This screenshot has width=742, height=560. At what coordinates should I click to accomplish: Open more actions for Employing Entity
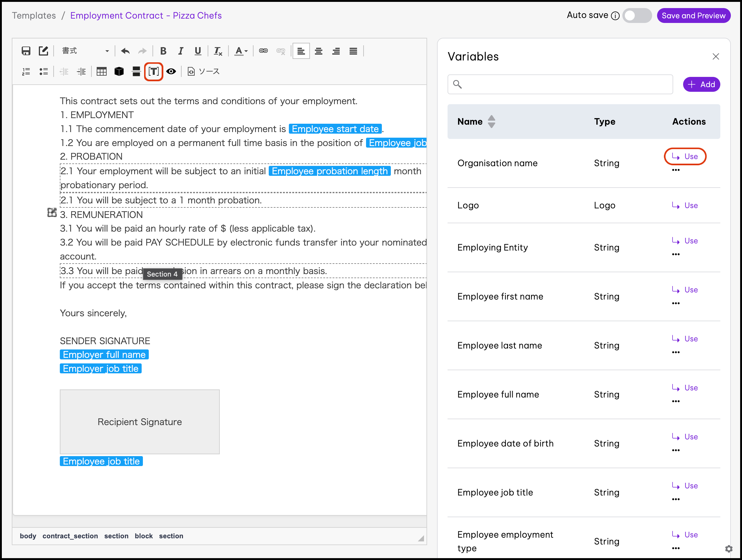pos(676,254)
